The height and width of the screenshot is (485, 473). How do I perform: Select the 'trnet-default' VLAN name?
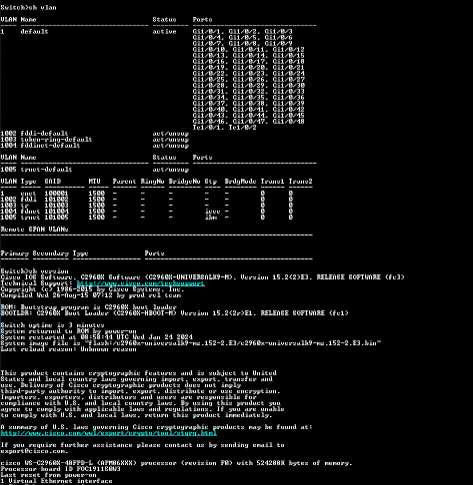[x=46, y=169]
